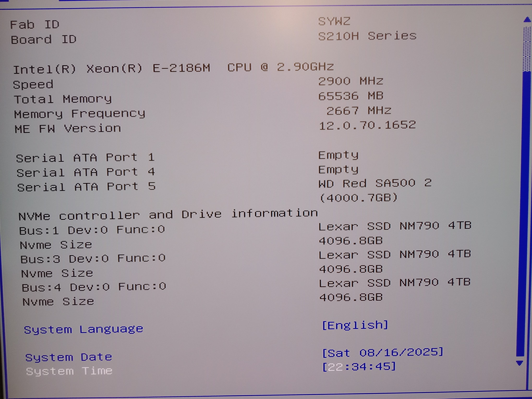Click the scroll down arrow
Viewport: 532px width, 399px height.
click(x=520, y=363)
